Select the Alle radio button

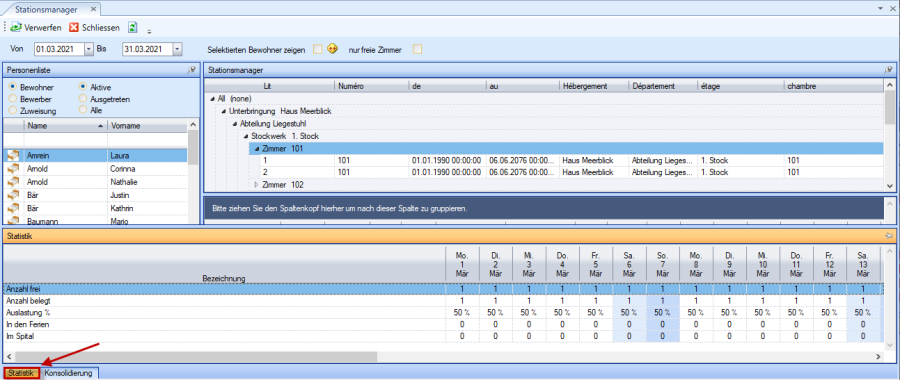(x=83, y=109)
